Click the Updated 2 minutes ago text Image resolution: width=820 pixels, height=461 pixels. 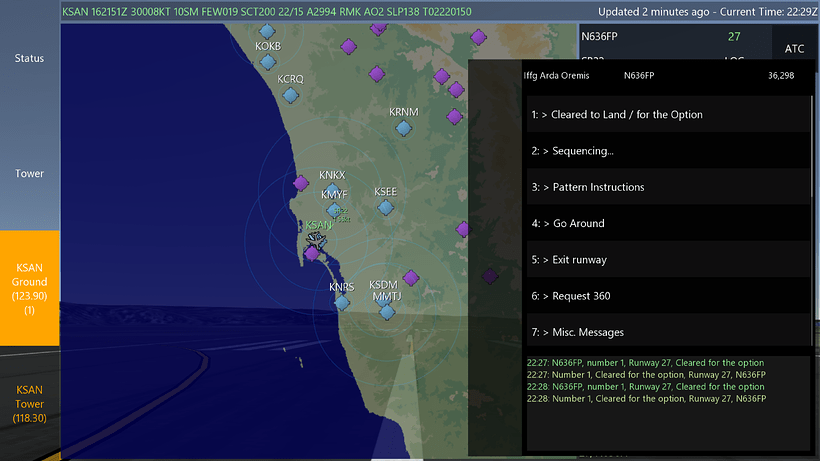(654, 11)
